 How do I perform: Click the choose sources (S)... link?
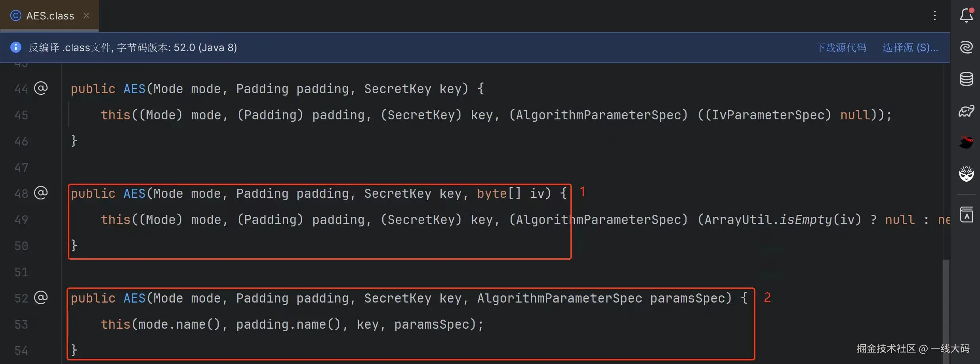(910, 48)
